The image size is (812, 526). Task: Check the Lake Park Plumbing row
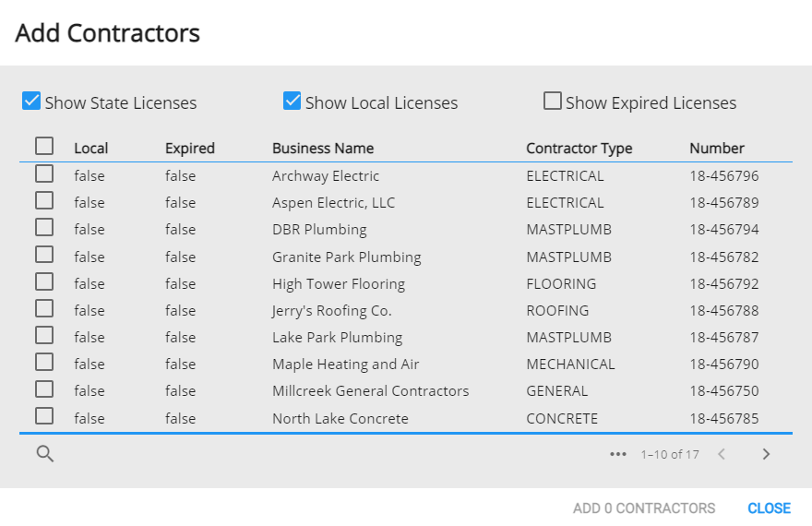[x=44, y=336]
